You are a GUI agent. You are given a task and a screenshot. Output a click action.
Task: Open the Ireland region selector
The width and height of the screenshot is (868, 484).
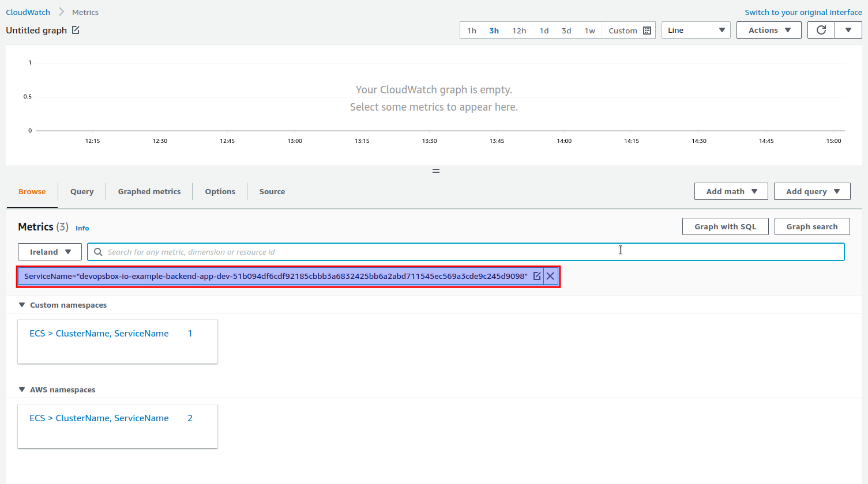point(50,252)
